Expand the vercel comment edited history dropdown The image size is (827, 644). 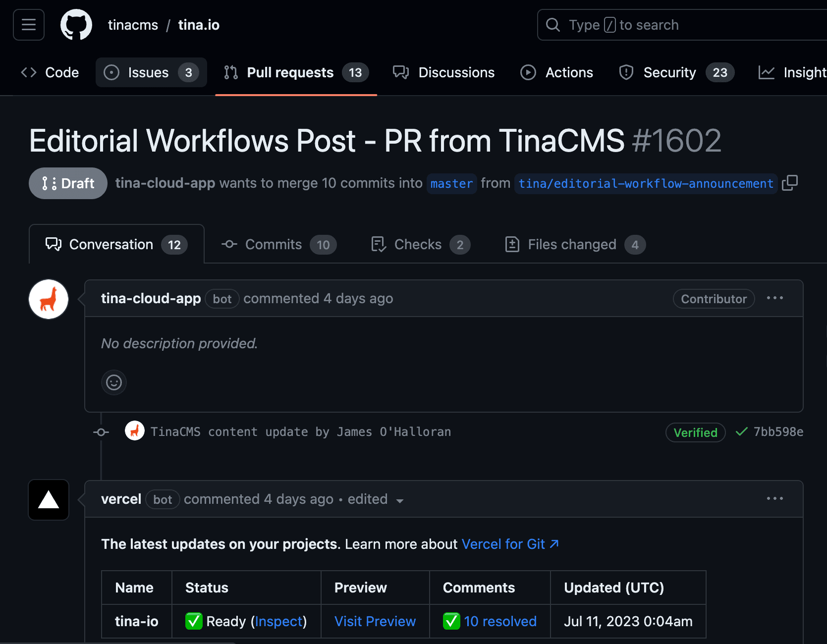pos(399,500)
